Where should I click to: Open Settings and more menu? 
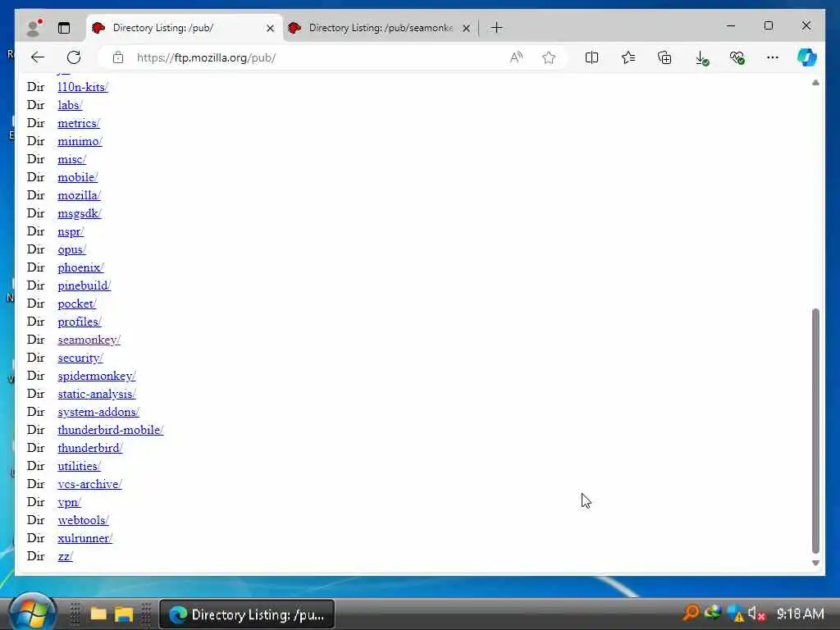[x=773, y=57]
